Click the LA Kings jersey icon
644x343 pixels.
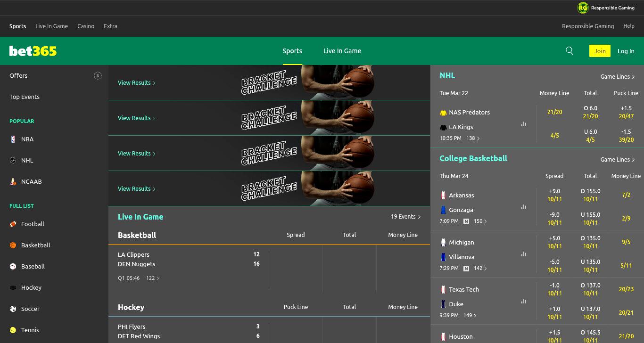(x=443, y=127)
